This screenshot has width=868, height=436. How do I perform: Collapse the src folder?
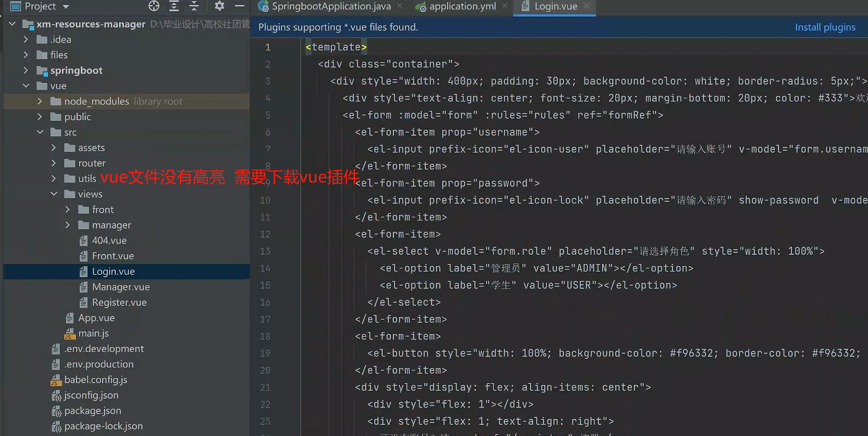[x=40, y=132]
